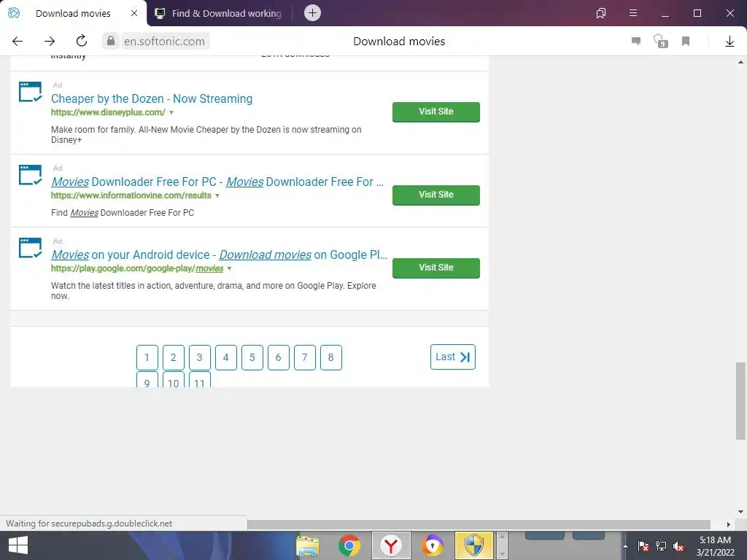Click the horizontal scrollbar right arrow
This screenshot has width=747, height=560.
tap(729, 524)
